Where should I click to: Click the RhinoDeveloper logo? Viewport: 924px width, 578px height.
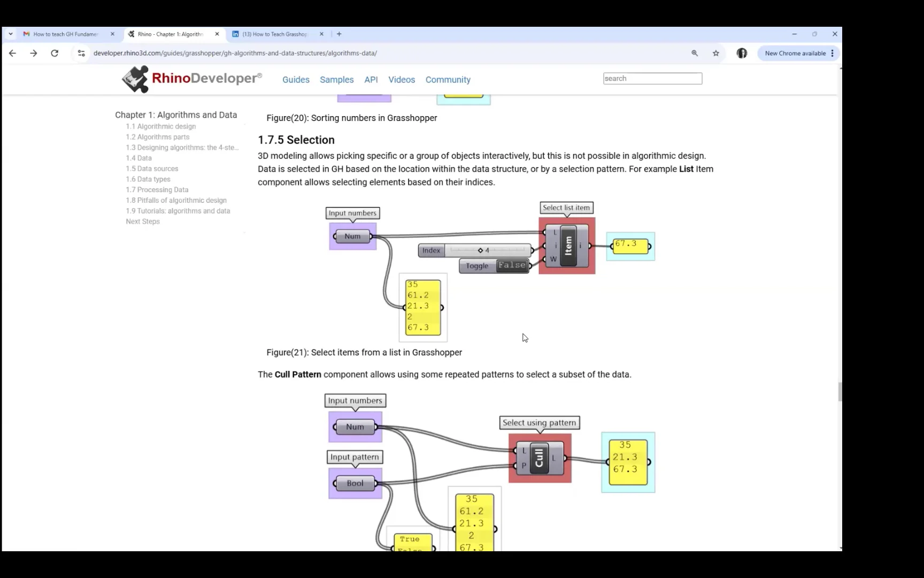coord(192,79)
